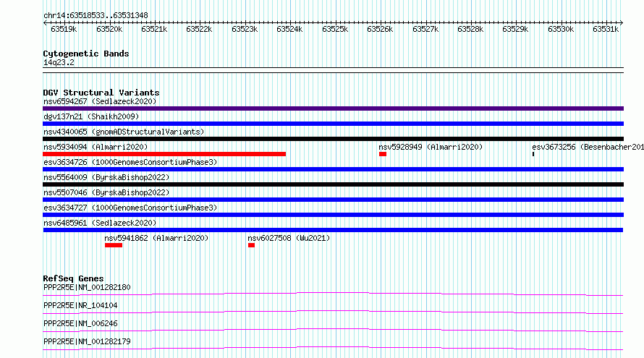Open the nsv6485961 (Sedlazeck2020) label
The height and width of the screenshot is (358, 644).
[x=100, y=223]
